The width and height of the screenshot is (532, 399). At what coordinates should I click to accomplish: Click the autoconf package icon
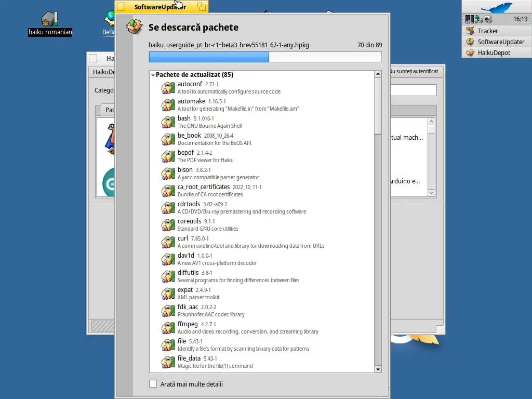pos(168,88)
